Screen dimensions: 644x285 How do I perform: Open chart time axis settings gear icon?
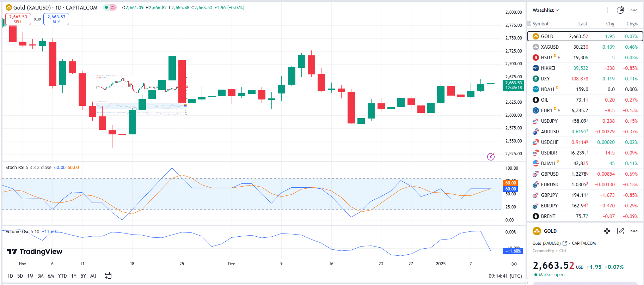[x=514, y=264]
